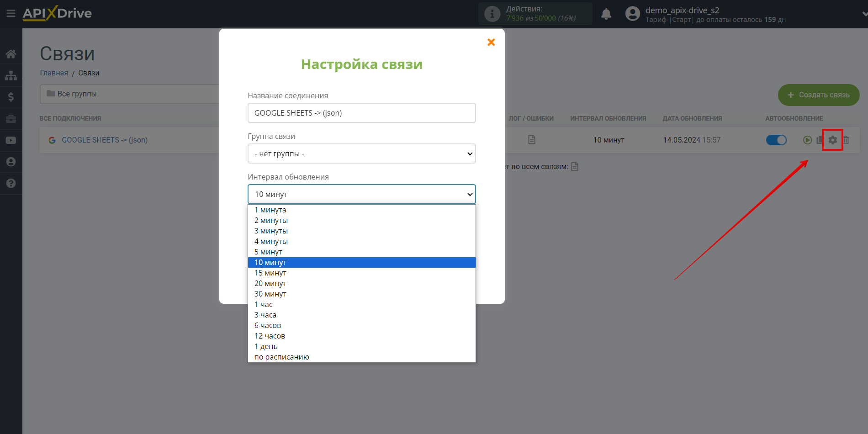Select '10 минут' highlighted option
Screen dimensions: 868x434
pyautogui.click(x=362, y=262)
